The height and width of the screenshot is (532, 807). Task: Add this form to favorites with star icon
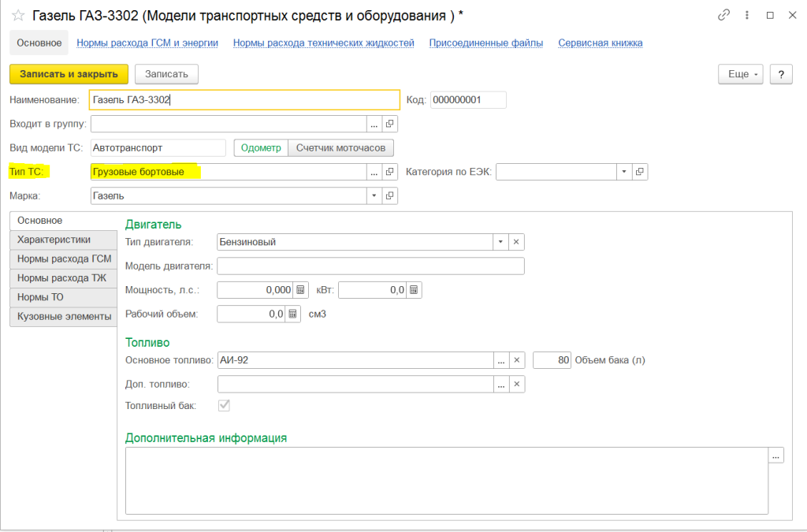18,15
